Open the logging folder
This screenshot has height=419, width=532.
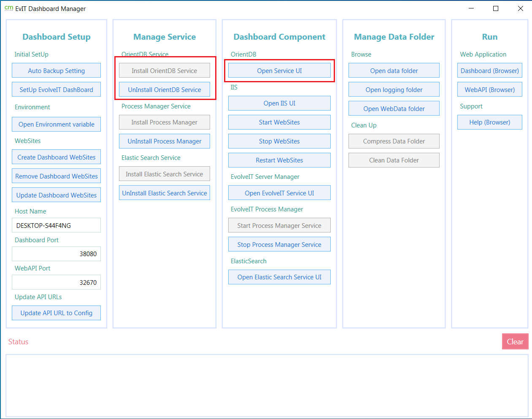click(394, 89)
